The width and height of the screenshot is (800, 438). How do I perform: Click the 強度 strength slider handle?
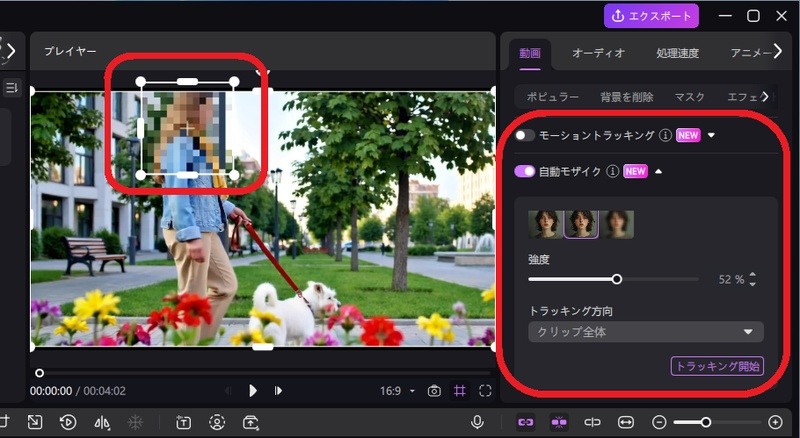point(617,279)
